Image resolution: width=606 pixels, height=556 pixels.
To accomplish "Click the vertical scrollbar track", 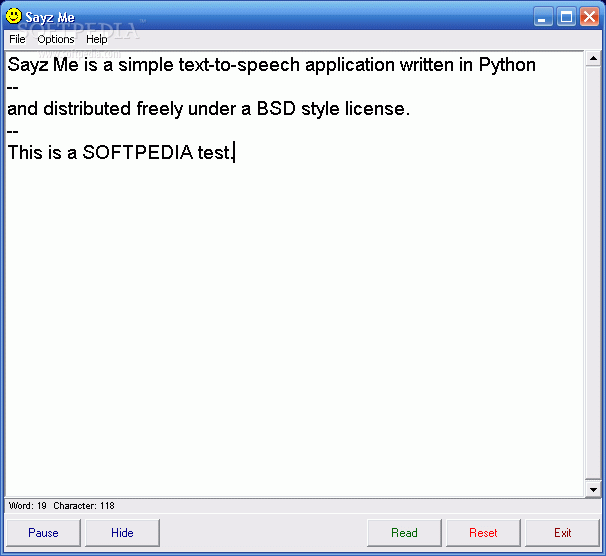I will [593, 274].
